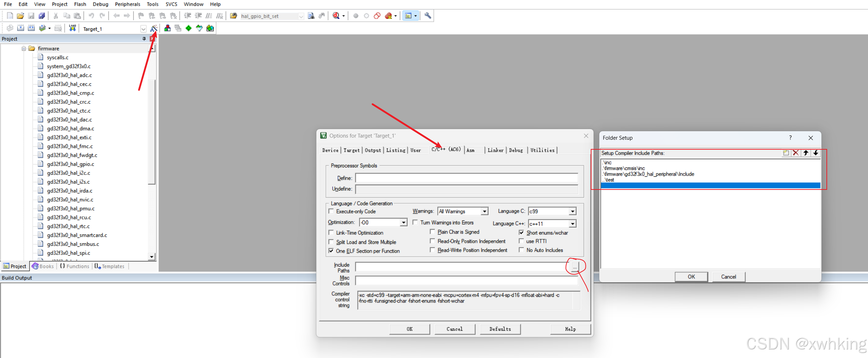Screen dimensions: 868x358
Task: Open the hal_gpio_bit_set find dropdown
Action: [x=301, y=16]
